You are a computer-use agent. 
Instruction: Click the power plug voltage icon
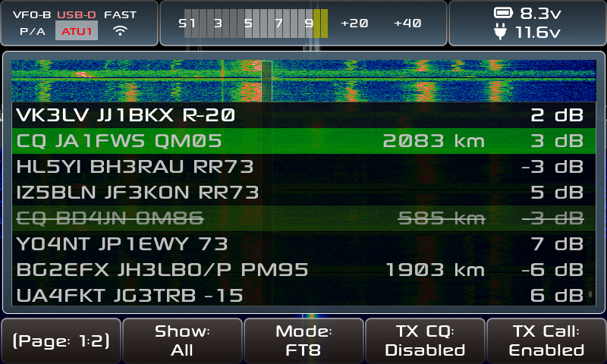503,32
